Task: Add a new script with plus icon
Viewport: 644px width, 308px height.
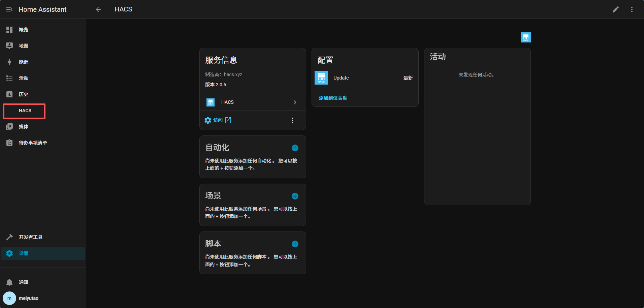Action: pos(295,244)
